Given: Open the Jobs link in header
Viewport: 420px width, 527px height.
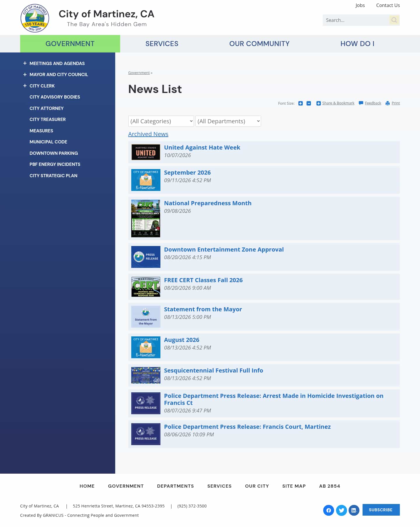Looking at the screenshot, I should (x=360, y=5).
